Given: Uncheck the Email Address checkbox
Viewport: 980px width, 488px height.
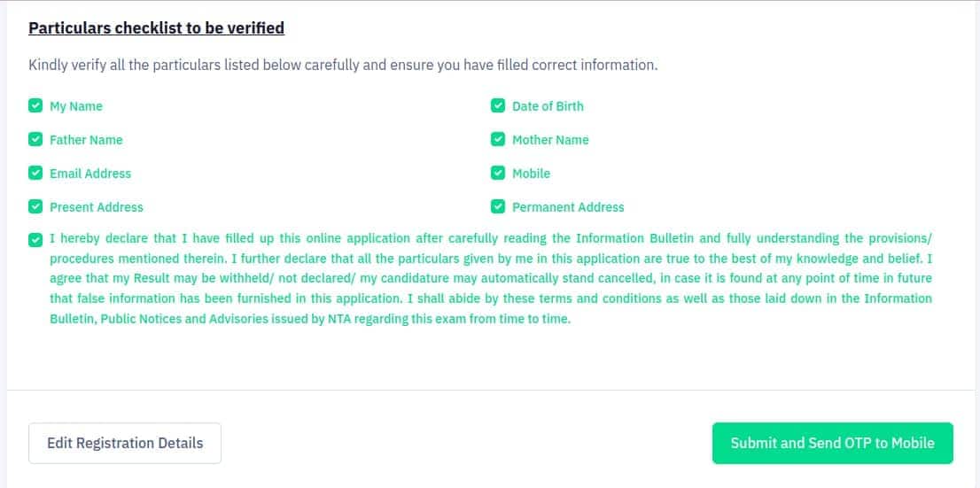Looking at the screenshot, I should tap(35, 173).
